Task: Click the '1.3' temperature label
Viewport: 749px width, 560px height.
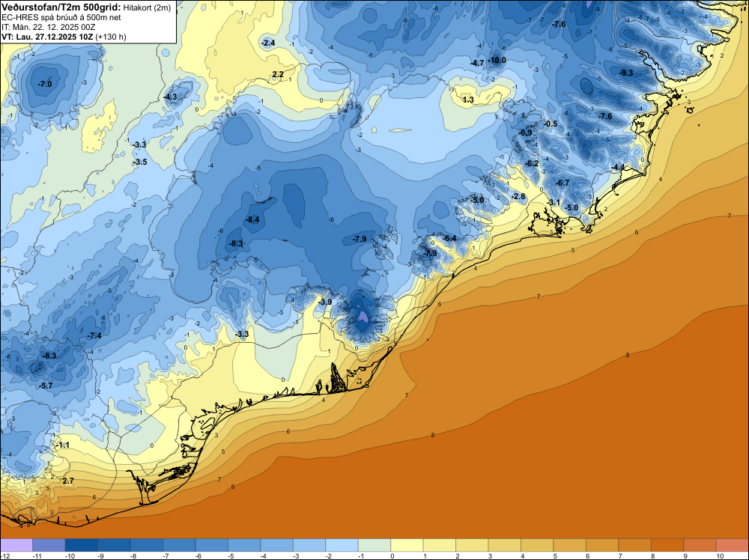Action: pos(468,100)
